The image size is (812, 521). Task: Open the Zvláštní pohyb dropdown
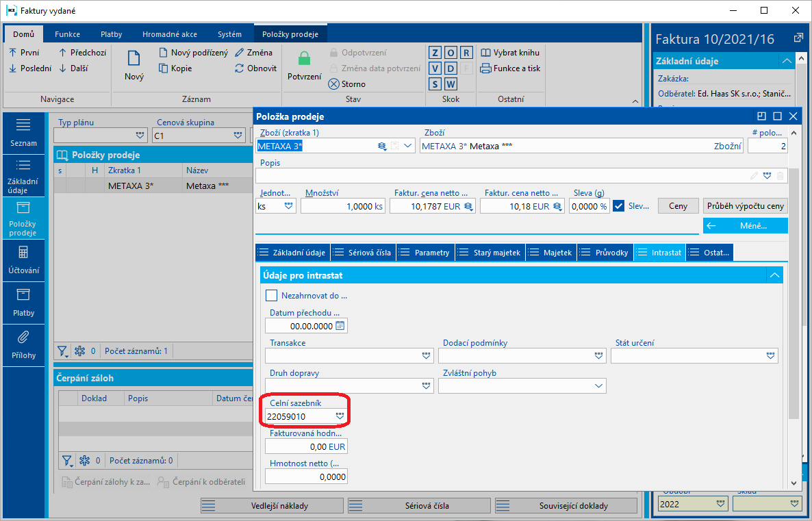click(x=598, y=386)
